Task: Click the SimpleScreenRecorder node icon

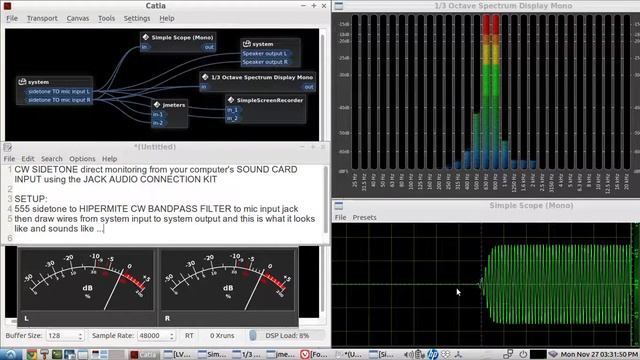Action: [x=231, y=100]
